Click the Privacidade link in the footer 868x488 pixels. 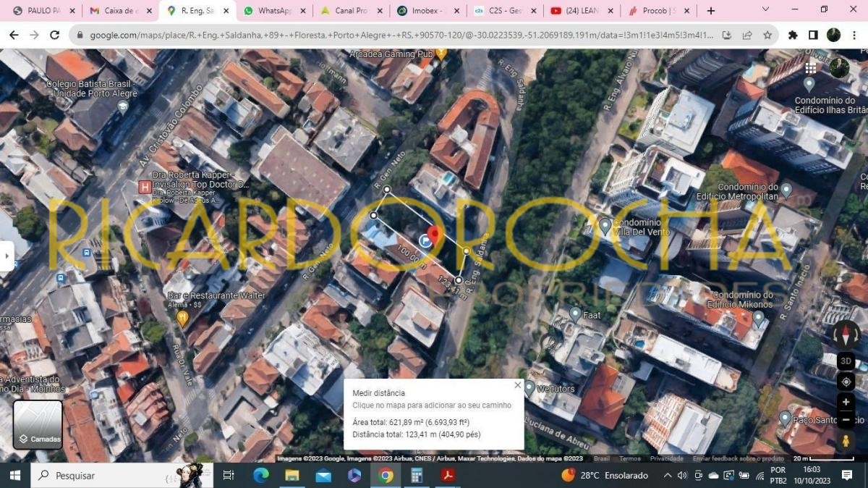[666, 458]
